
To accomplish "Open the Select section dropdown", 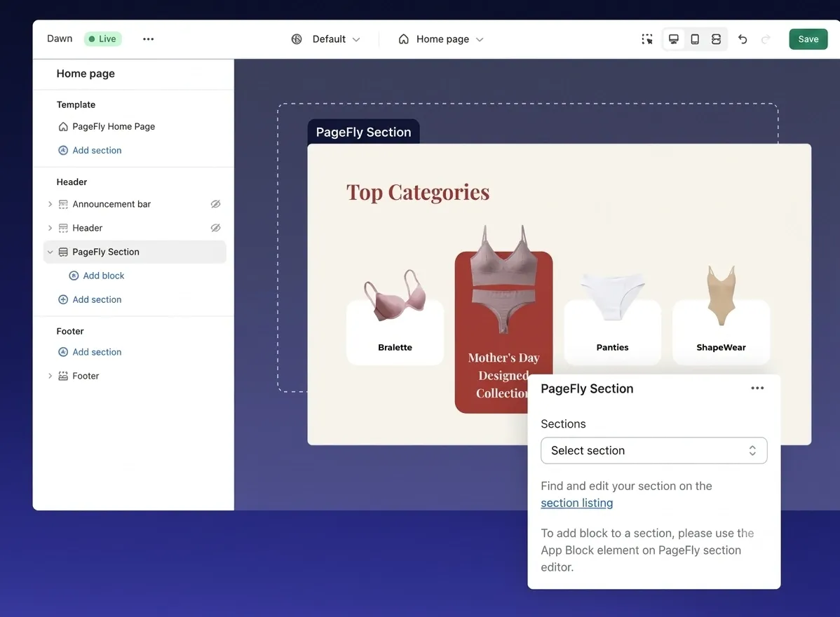I will 653,450.
